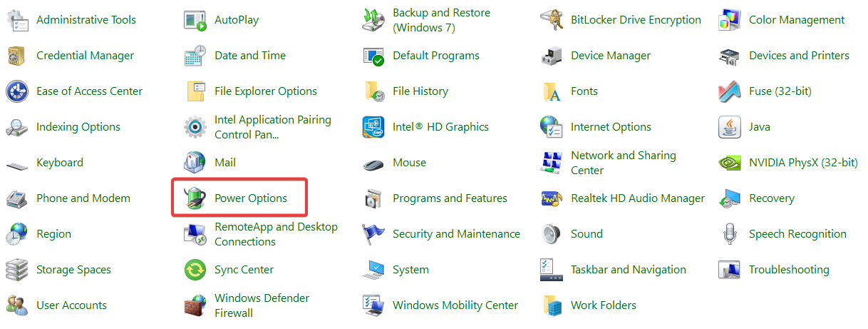Open the Region globe icon
The width and height of the screenshot is (868, 329).
click(17, 234)
